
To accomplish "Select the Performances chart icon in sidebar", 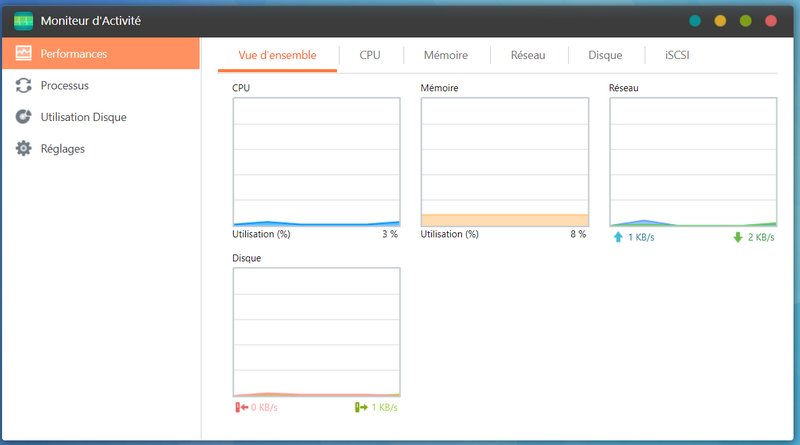I will tap(24, 54).
